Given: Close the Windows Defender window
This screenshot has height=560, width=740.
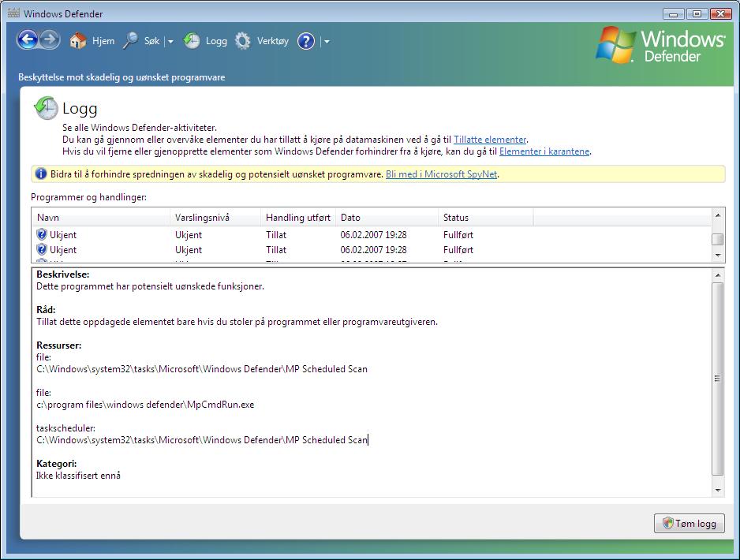Looking at the screenshot, I should tap(720, 14).
